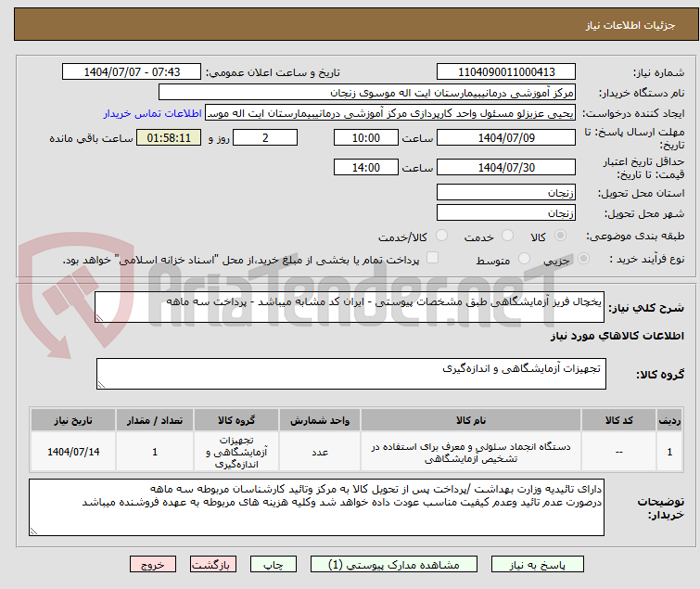Open اطلاعات تماس خریدار link
Image resolution: width=700 pixels, height=589 pixels.
(x=152, y=113)
